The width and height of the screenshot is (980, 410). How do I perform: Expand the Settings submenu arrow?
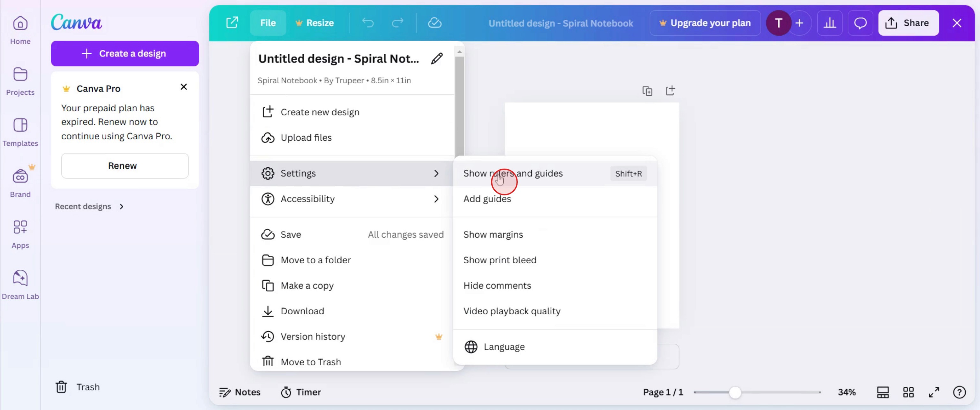(436, 173)
